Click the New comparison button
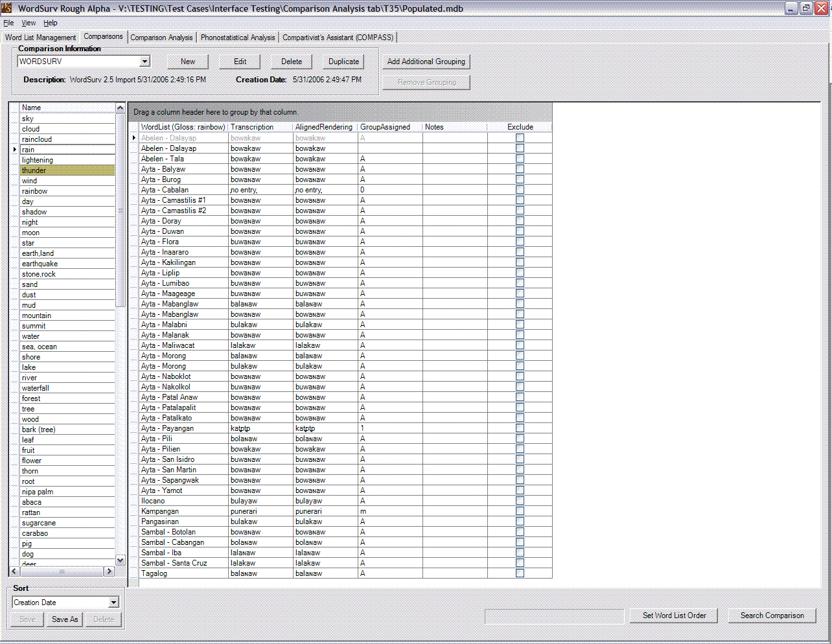This screenshot has height=644, width=832. click(188, 62)
